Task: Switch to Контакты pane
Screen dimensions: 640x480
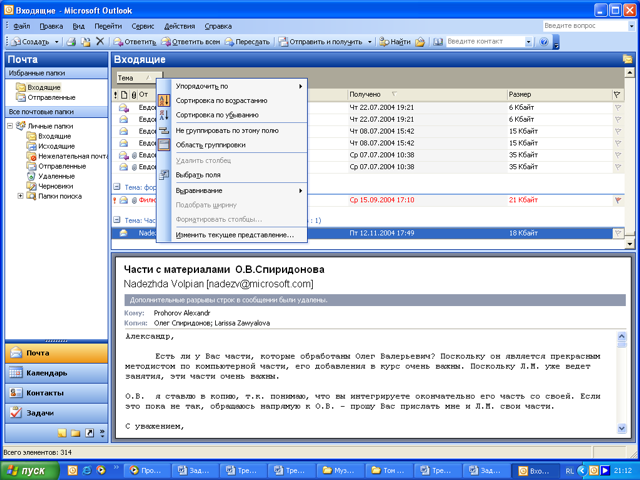Action: point(56,393)
